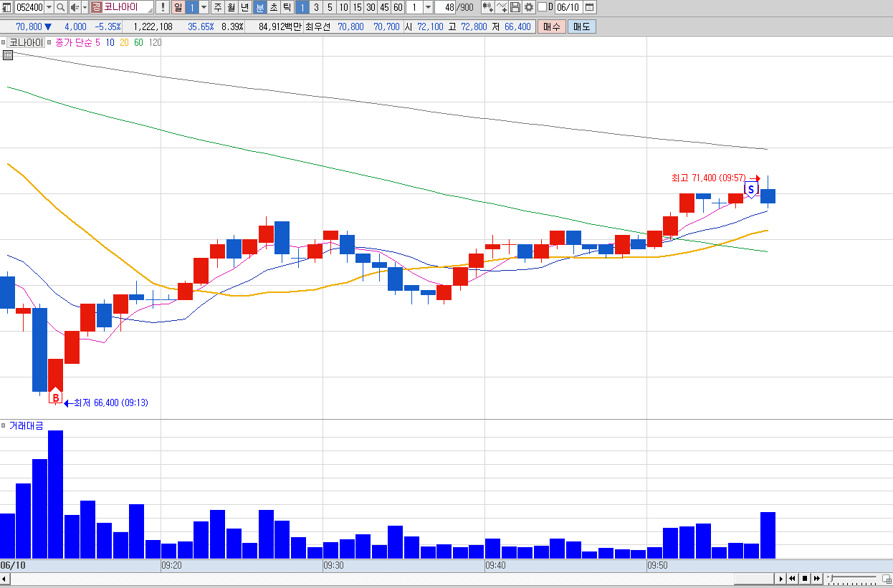893x588 pixels.
Task: Switch to the 주 weekly chart tab
Action: 218,7
